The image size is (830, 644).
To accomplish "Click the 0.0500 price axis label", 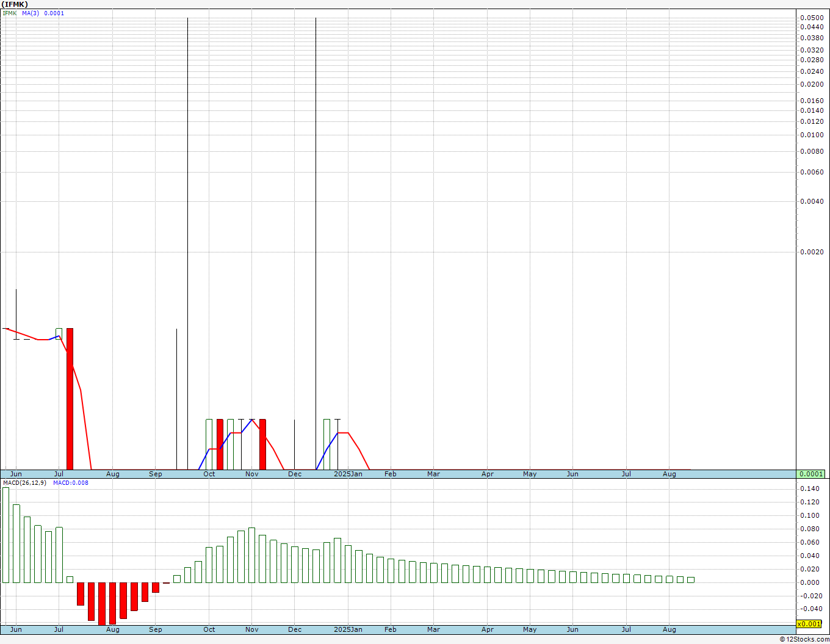I will (x=811, y=18).
